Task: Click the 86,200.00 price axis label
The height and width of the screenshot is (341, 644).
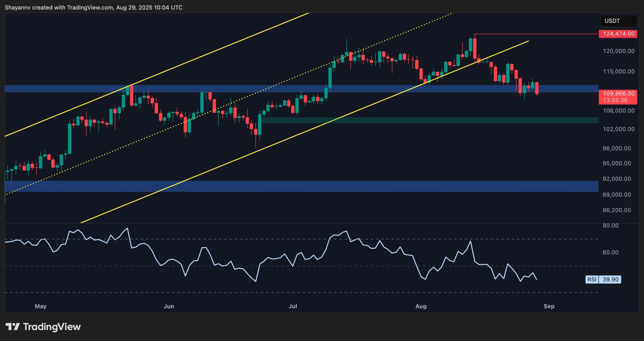Action: click(x=617, y=210)
